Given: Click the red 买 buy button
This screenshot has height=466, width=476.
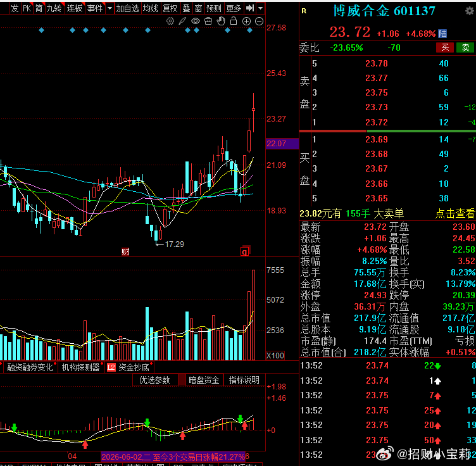Looking at the screenshot, I should coord(445,47).
